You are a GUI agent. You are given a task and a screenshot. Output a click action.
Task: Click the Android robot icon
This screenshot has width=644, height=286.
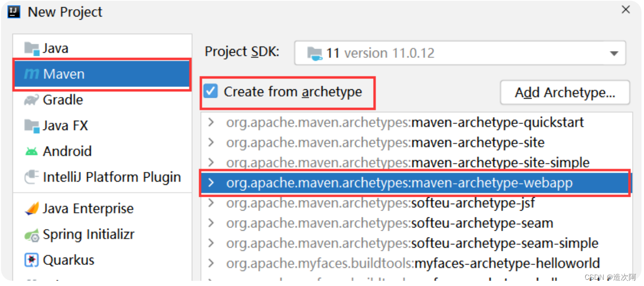point(31,151)
